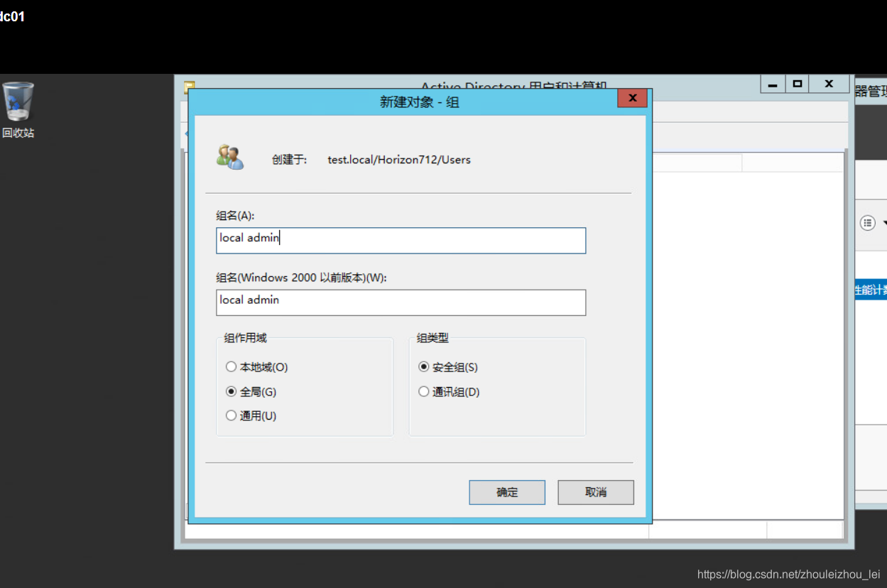
Task: Cancel the dialog with 取消
Action: [x=596, y=492]
